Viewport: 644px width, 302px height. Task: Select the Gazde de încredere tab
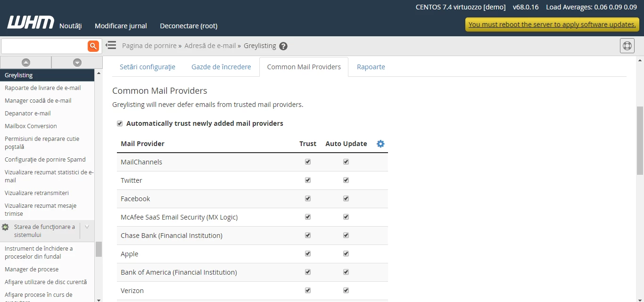(221, 67)
